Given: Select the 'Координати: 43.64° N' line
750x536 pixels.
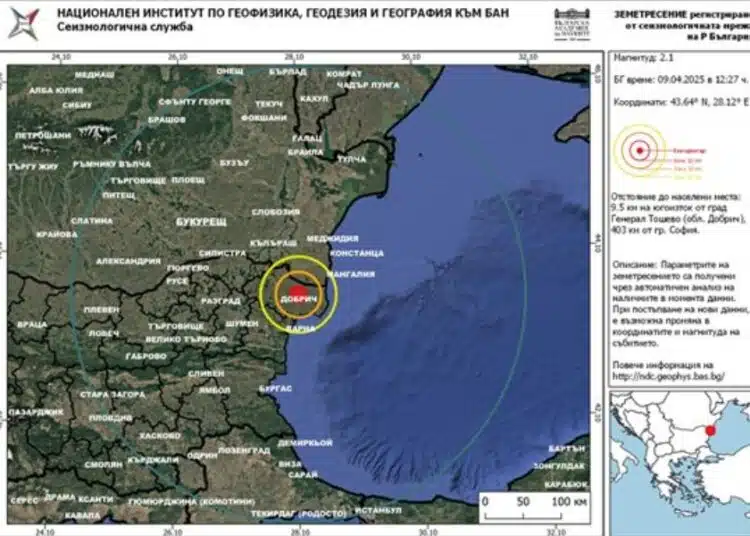Looking at the screenshot, I should point(681,102).
